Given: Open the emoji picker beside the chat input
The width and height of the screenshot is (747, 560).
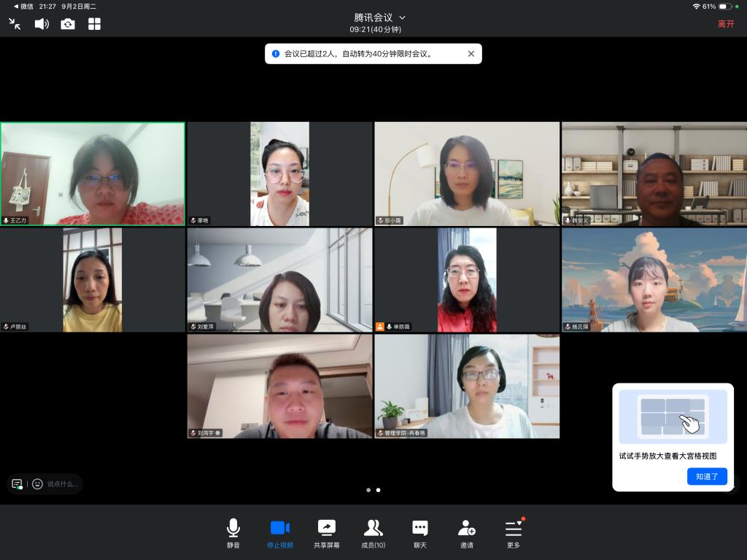Looking at the screenshot, I should (37, 483).
